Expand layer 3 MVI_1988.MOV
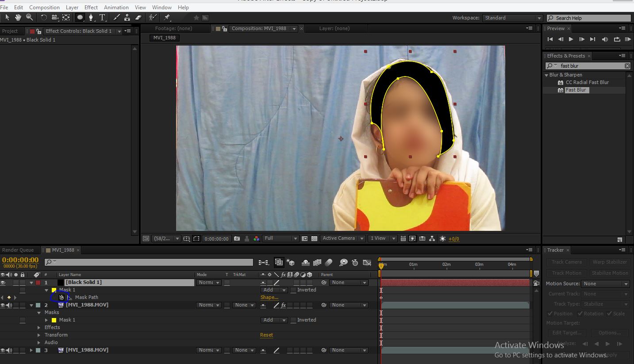 pyautogui.click(x=31, y=350)
